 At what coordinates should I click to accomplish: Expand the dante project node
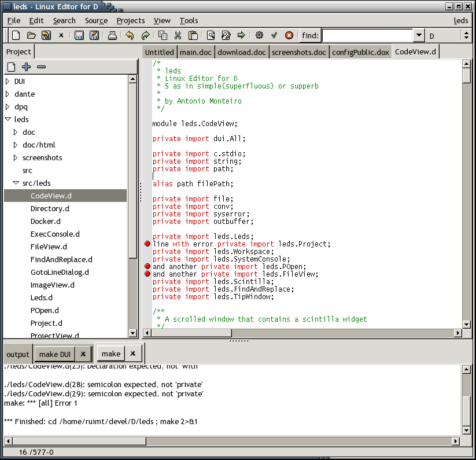8,94
